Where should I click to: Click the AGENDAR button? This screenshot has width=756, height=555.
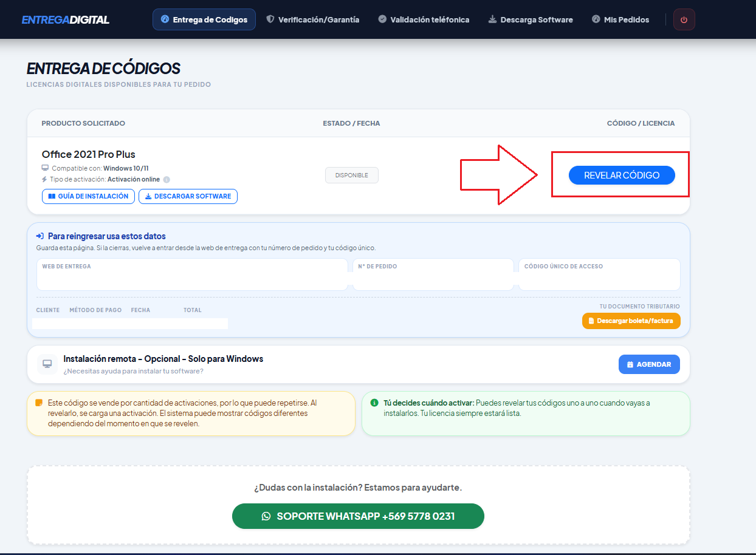click(649, 364)
